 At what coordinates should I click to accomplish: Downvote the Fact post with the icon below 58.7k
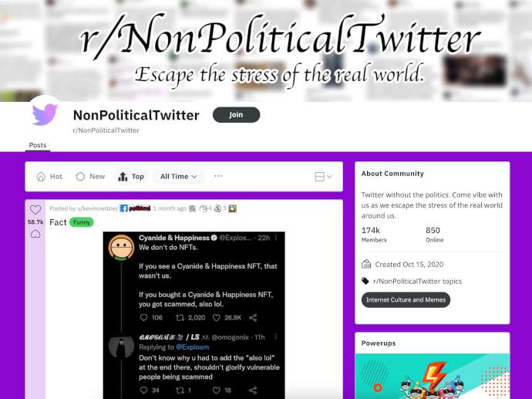pyautogui.click(x=35, y=234)
